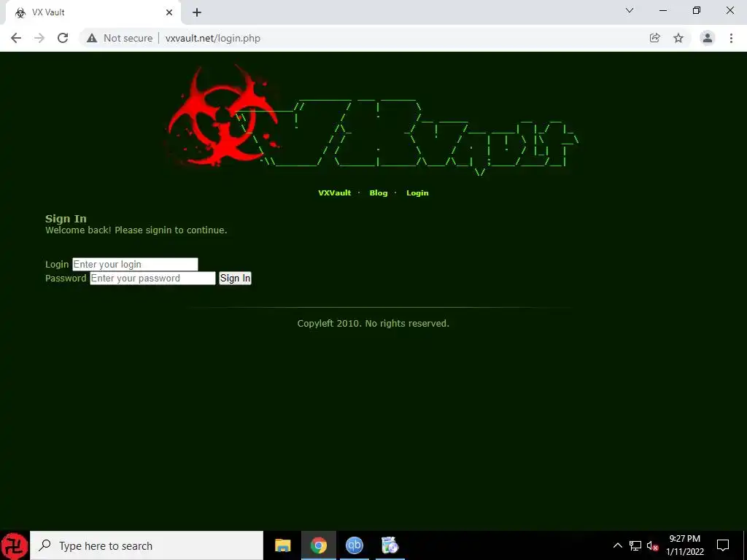Expand the tab search chevron
747x560 pixels.
[x=630, y=10]
